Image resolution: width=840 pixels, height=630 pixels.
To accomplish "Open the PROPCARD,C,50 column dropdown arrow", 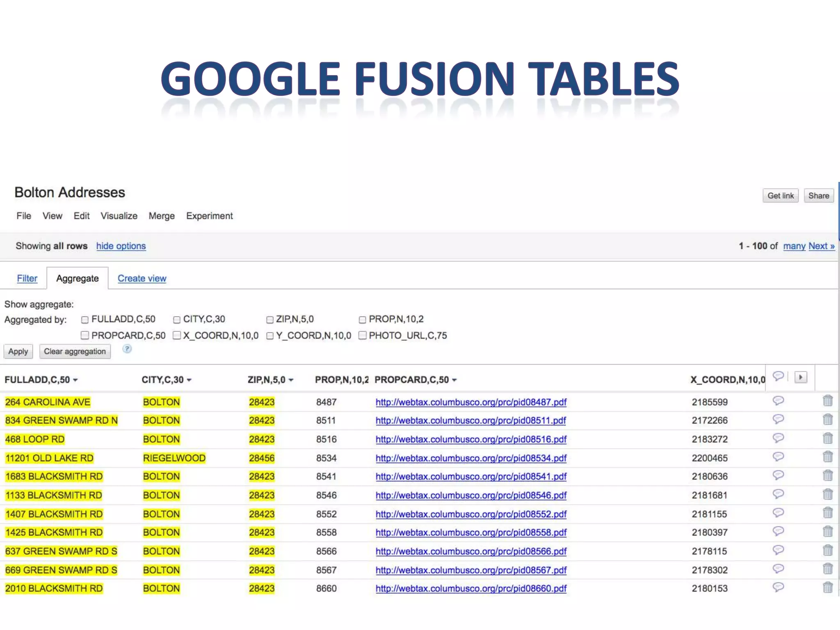I will tap(454, 380).
